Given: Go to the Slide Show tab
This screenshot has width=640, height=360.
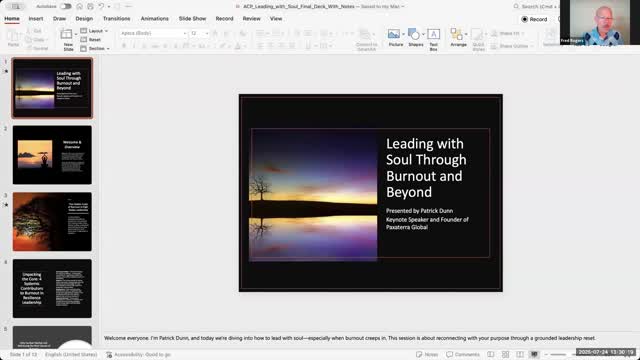Looking at the screenshot, I should point(192,19).
